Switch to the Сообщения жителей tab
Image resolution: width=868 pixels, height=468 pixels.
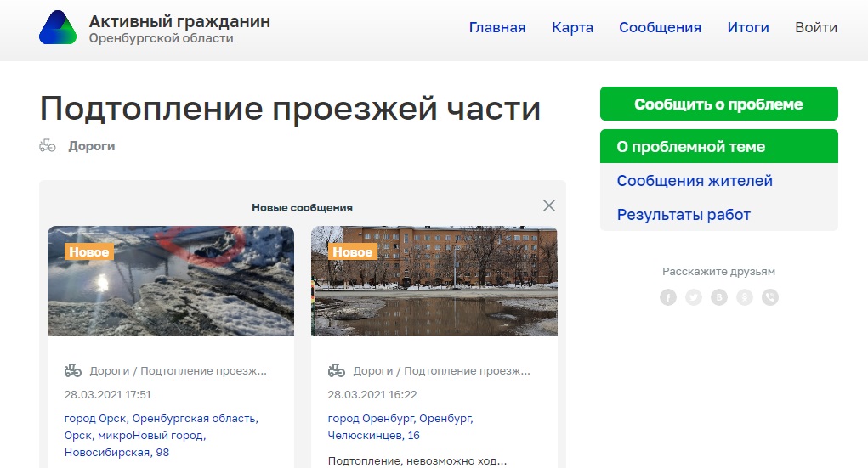click(x=695, y=181)
